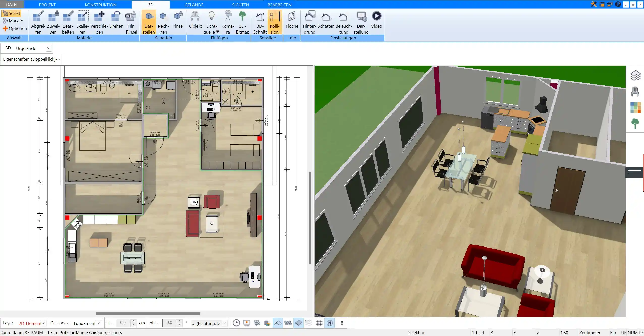The image size is (644, 336).
Task: Toggle the roof display in bottom toolbar
Action: pyautogui.click(x=278, y=323)
